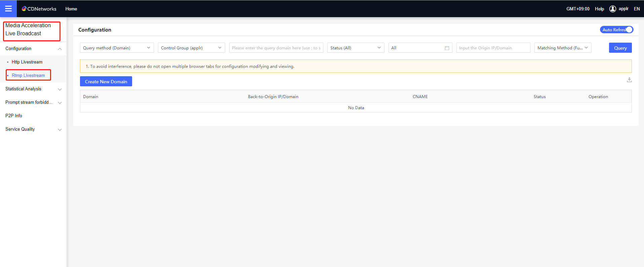The height and width of the screenshot is (267, 644).
Task: Click the GMT+09:00 timezone selector
Action: (578, 9)
